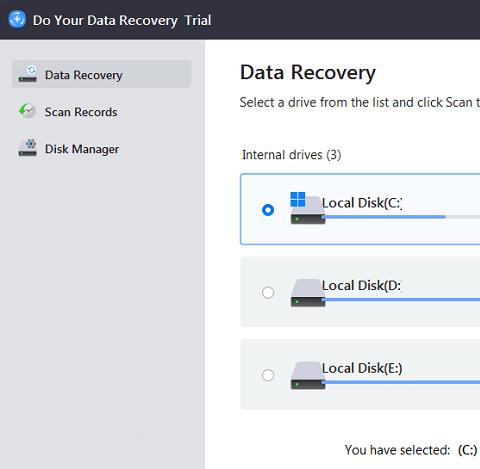Click the Internal drives (3) heading
Screen dimensions: 480x469
point(291,155)
